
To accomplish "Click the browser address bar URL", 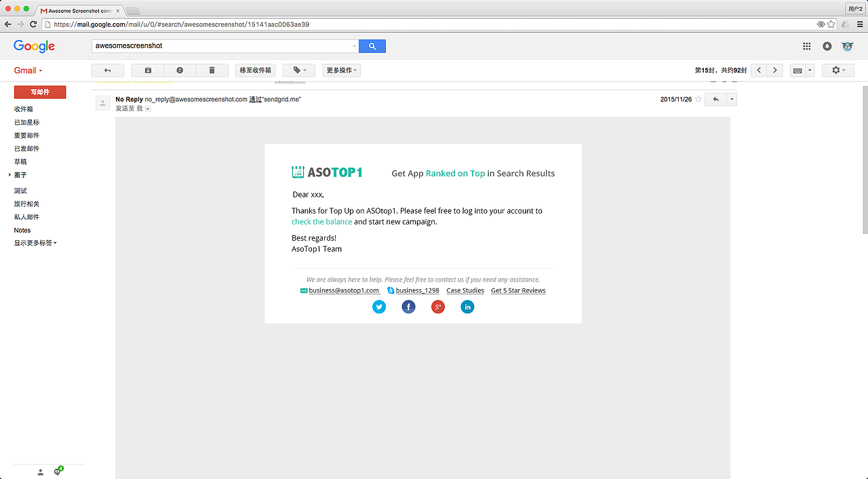I will (x=182, y=24).
